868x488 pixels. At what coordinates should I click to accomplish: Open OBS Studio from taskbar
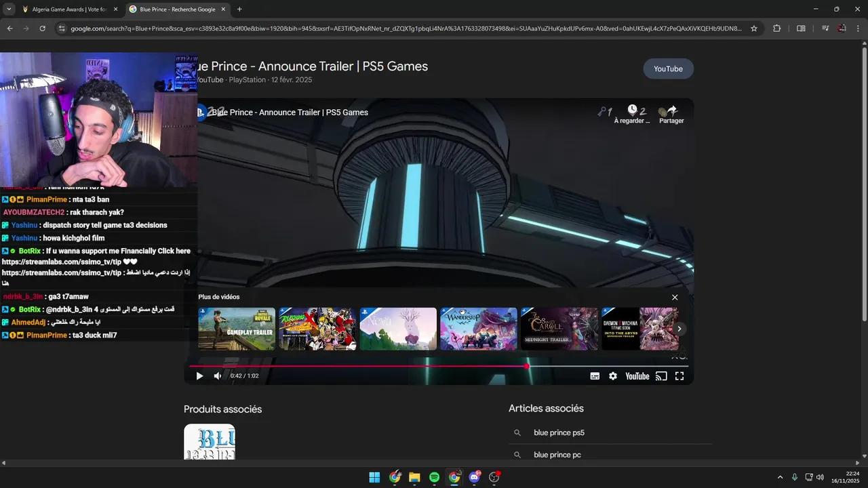point(494,477)
